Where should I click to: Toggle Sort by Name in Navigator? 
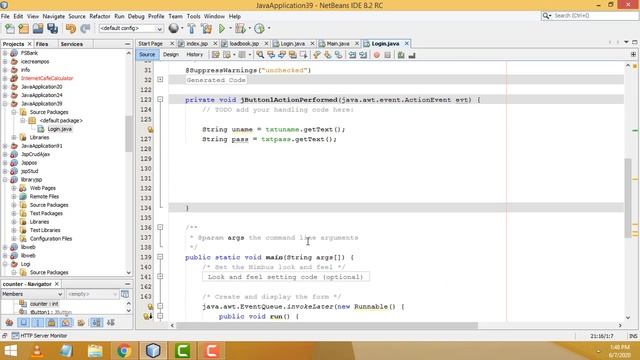pos(96,322)
